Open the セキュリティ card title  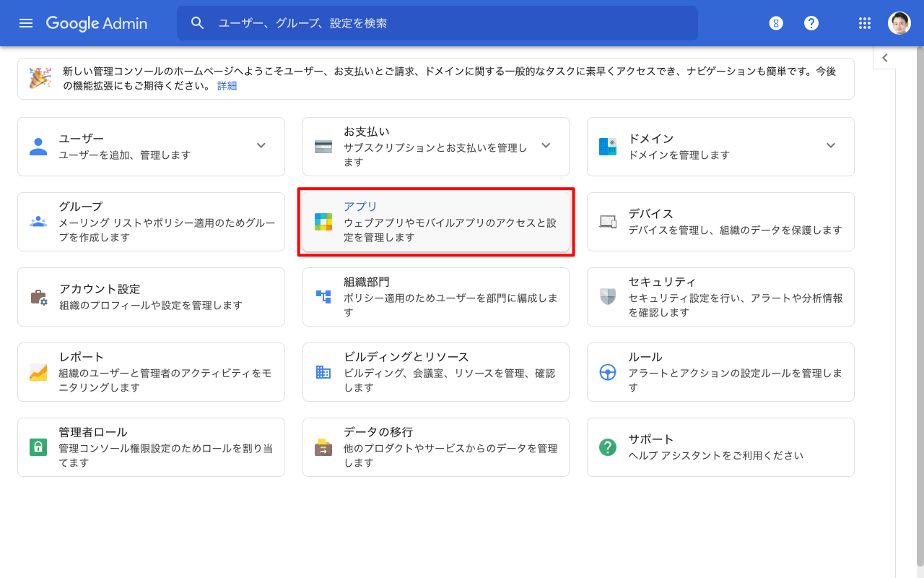[663, 282]
